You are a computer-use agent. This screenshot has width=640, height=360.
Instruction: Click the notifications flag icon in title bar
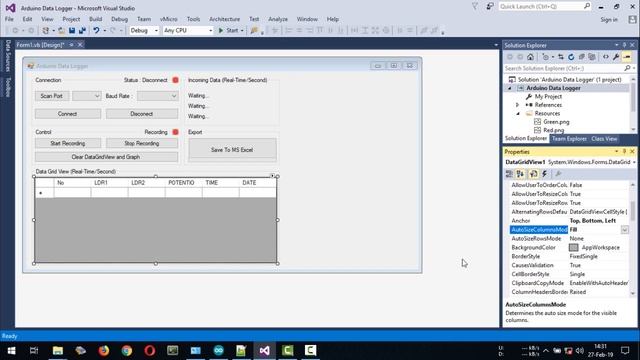pos(475,7)
